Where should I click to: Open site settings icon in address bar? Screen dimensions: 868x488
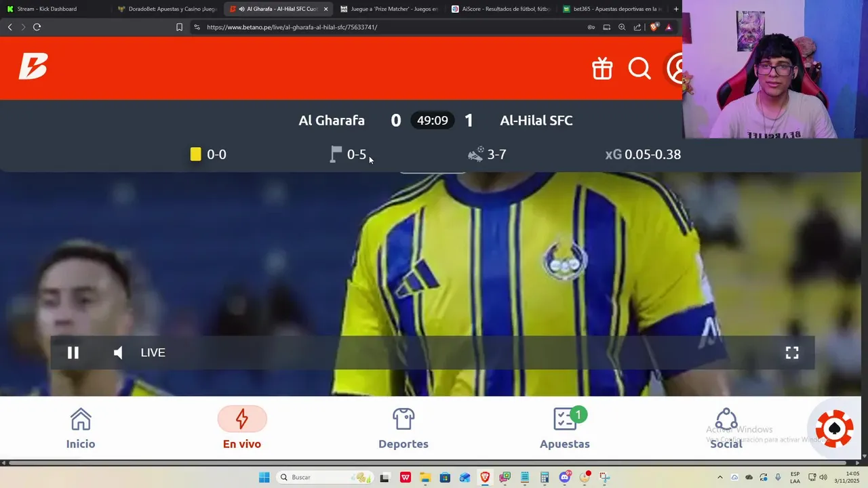point(197,27)
